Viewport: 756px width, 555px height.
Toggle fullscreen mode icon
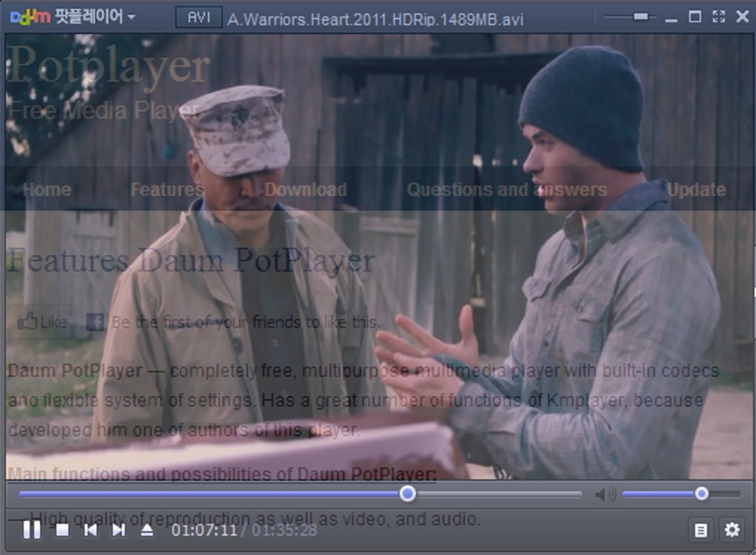[718, 17]
